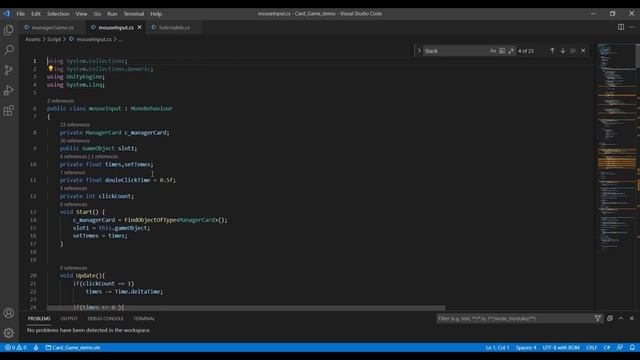
Task: Change encoding via UTF-8 with BOM
Action: [561, 348]
